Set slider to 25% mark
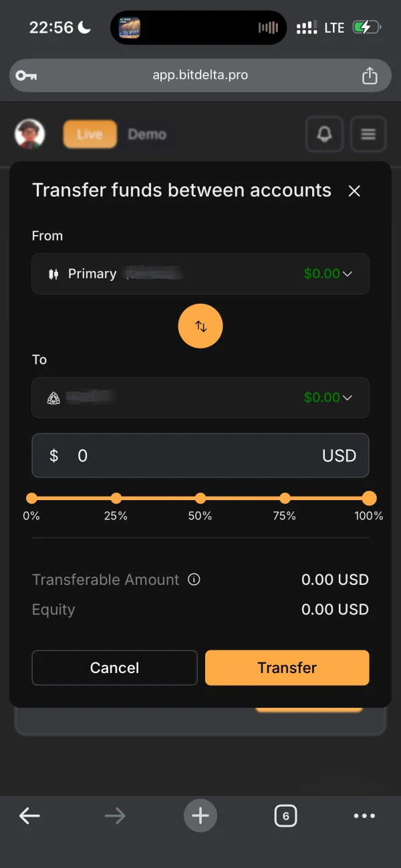This screenshot has height=868, width=401. tap(116, 498)
